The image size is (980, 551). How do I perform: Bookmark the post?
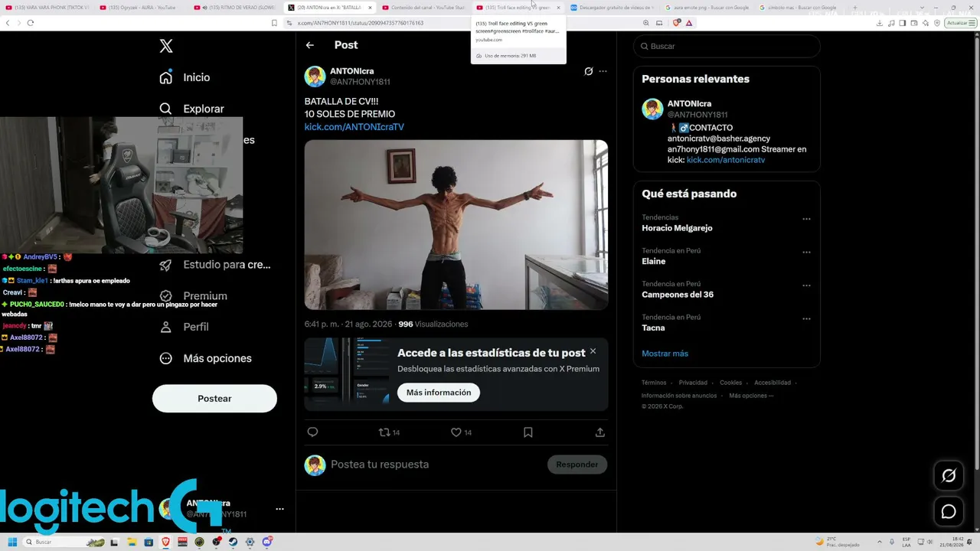pos(528,432)
